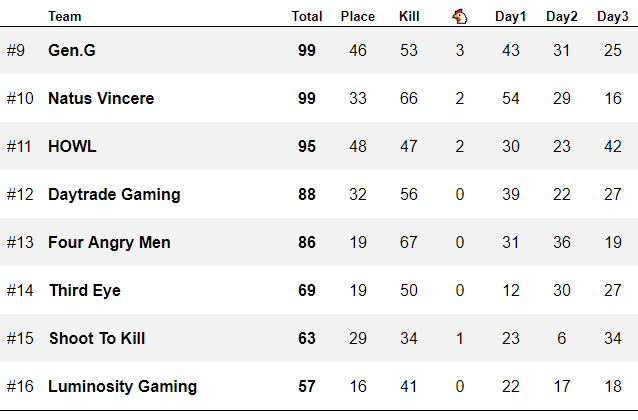Select the Day3 column header

coord(613,16)
